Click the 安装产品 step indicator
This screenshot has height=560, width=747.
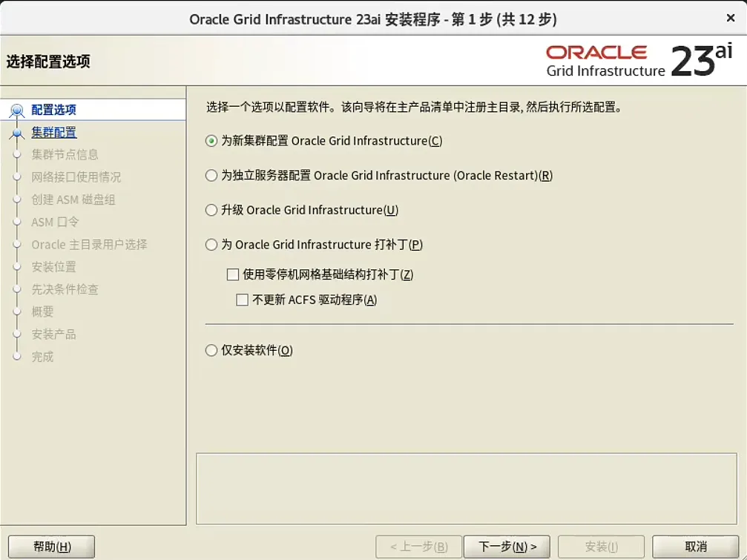19,334
